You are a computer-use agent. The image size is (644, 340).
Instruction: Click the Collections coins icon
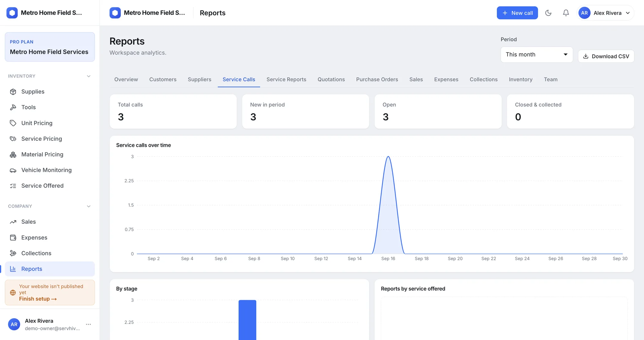(x=13, y=253)
